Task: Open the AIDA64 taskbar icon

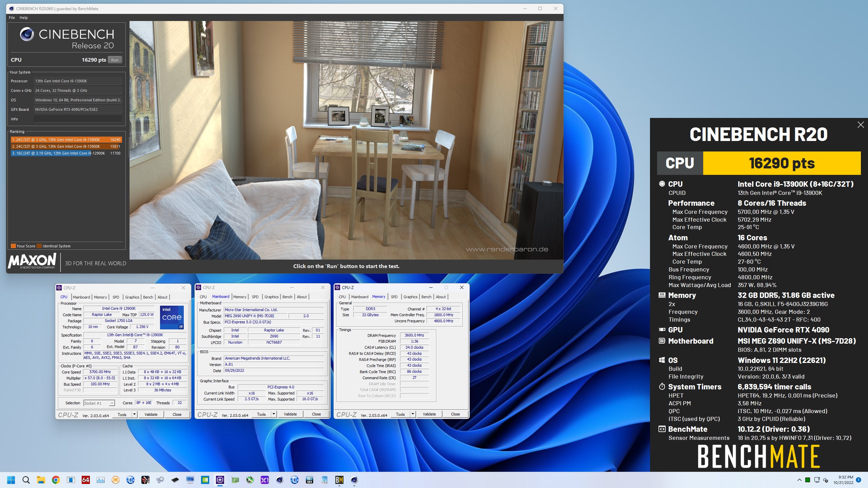Action: click(x=85, y=480)
